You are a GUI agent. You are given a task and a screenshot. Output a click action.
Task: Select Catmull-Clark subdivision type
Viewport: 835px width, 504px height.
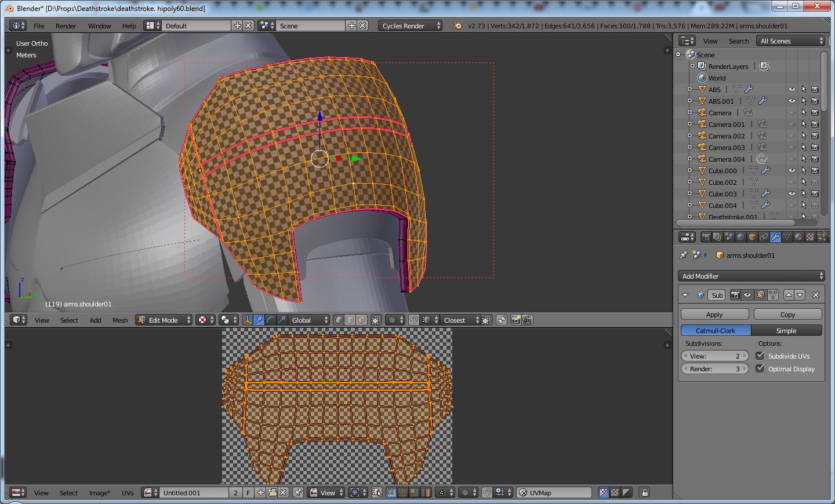tap(716, 331)
